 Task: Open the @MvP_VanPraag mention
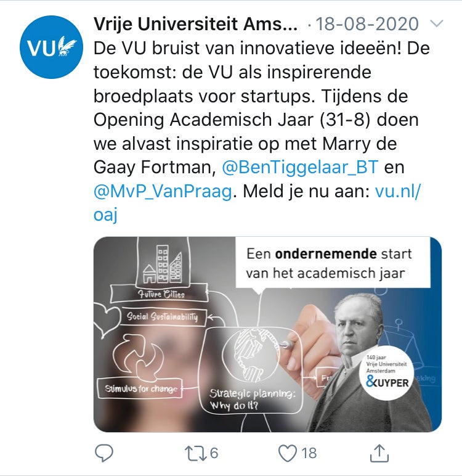tap(163, 191)
